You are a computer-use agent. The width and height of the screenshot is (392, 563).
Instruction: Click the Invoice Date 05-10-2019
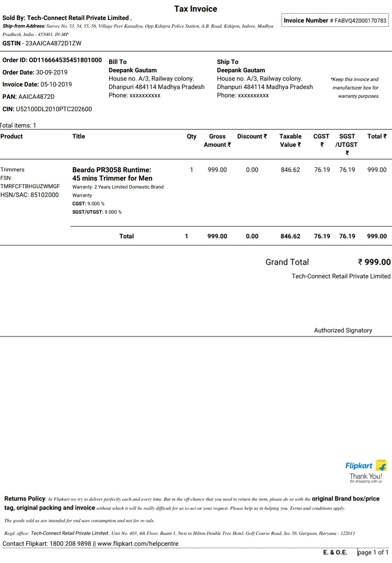pyautogui.click(x=37, y=84)
